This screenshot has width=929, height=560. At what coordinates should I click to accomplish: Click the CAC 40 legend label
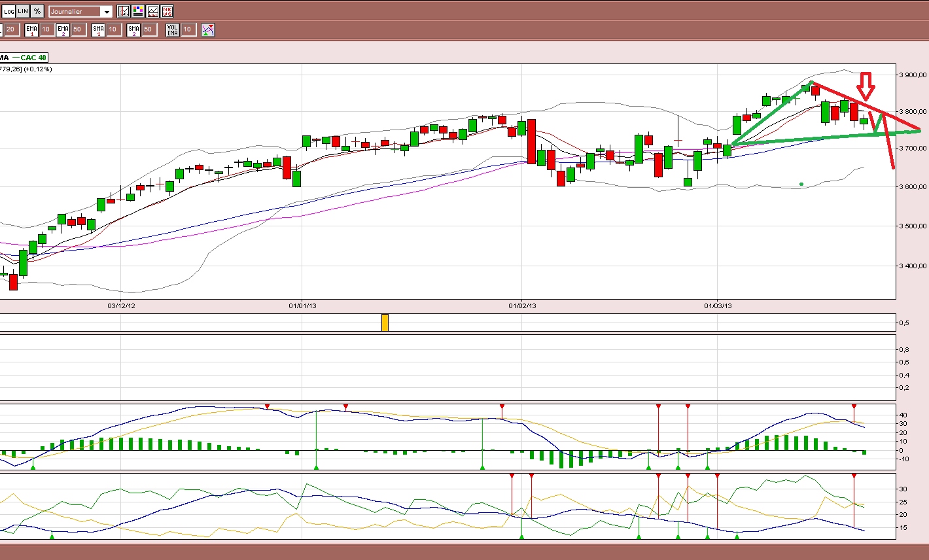[33, 58]
